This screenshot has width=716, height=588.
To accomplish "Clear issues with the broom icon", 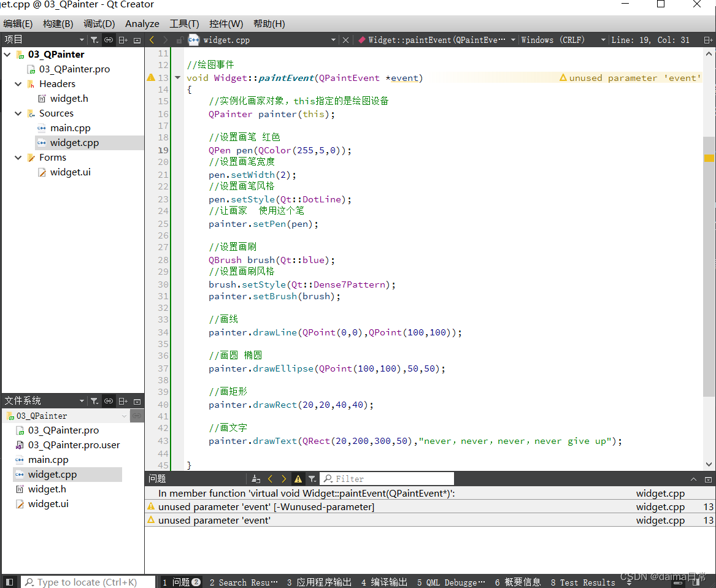I will pos(256,479).
